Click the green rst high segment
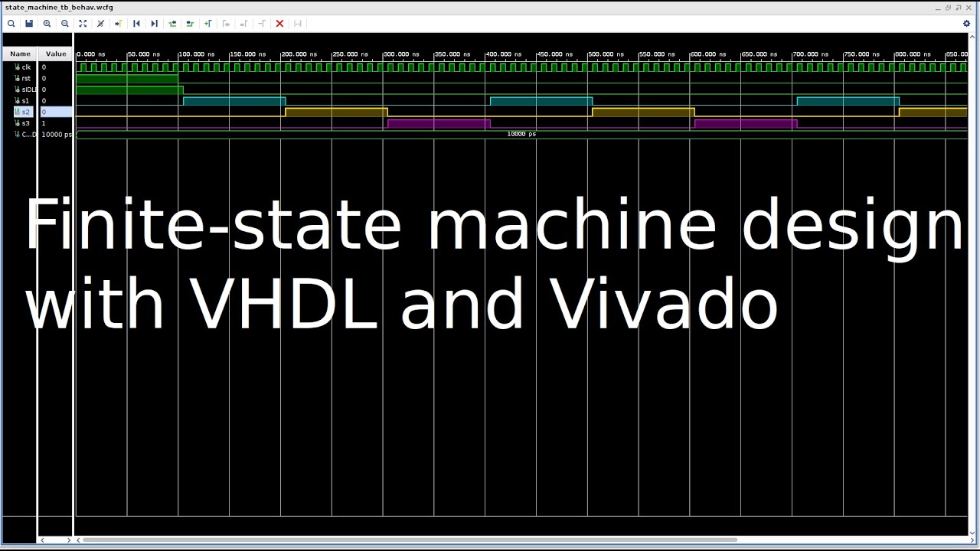The height and width of the screenshot is (551, 980). [x=127, y=79]
